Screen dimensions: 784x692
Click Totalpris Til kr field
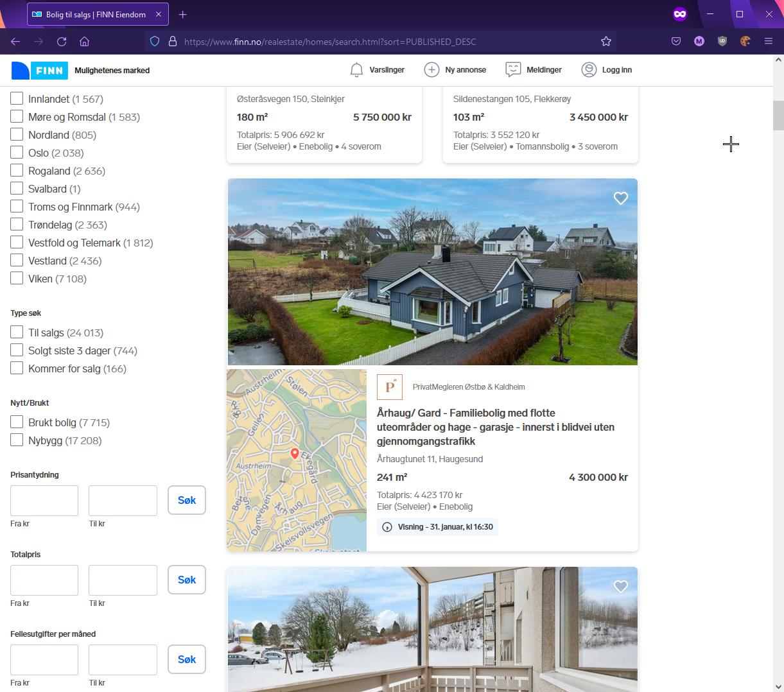click(x=123, y=580)
